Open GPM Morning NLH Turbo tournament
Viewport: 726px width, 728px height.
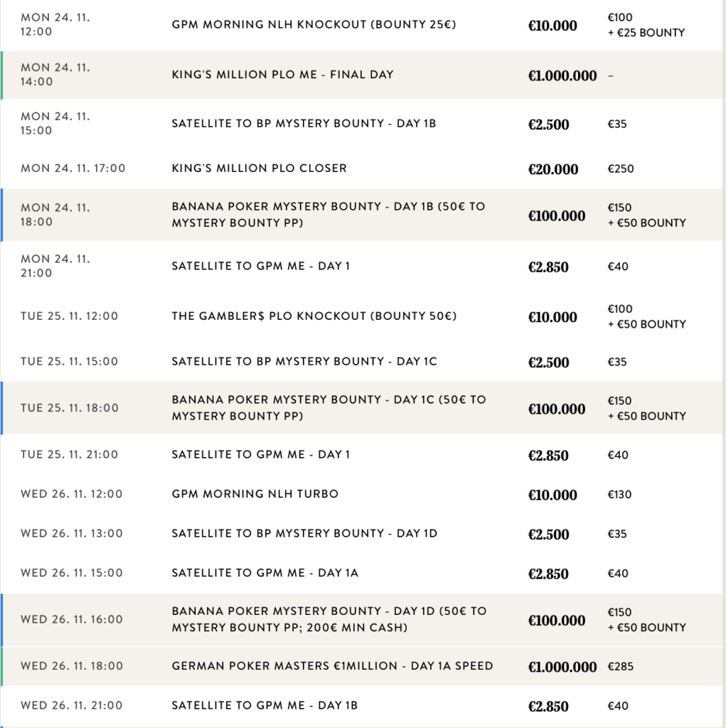(255, 494)
